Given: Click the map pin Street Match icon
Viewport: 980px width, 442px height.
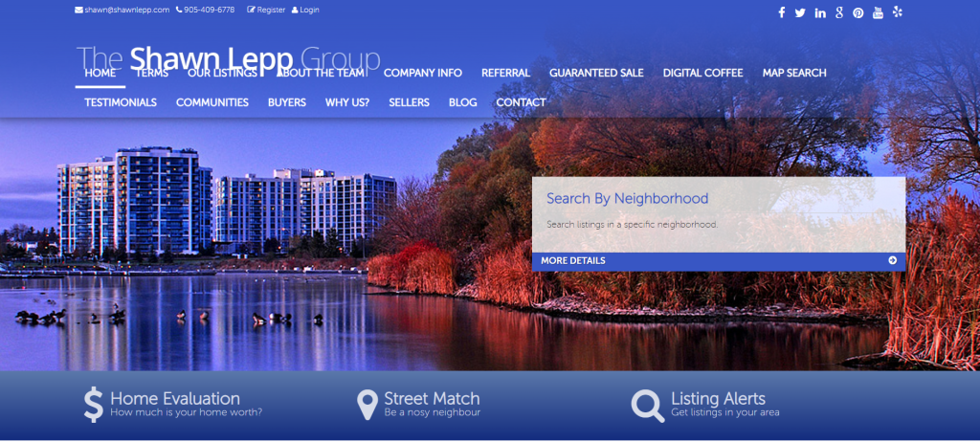Looking at the screenshot, I should click(x=367, y=405).
